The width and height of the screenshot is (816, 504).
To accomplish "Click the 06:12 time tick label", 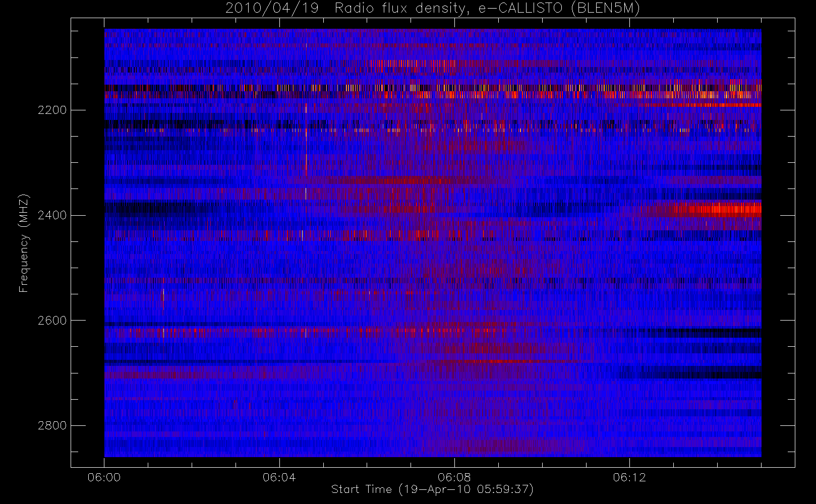I will click(x=629, y=477).
